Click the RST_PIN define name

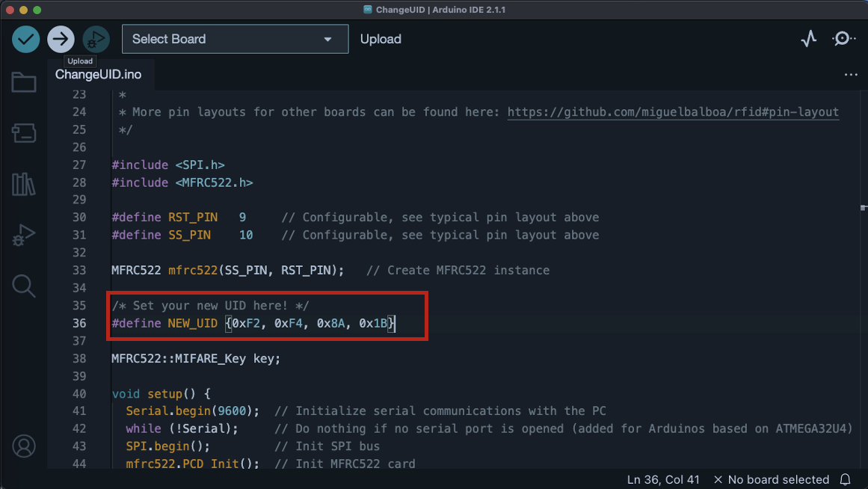tap(193, 218)
